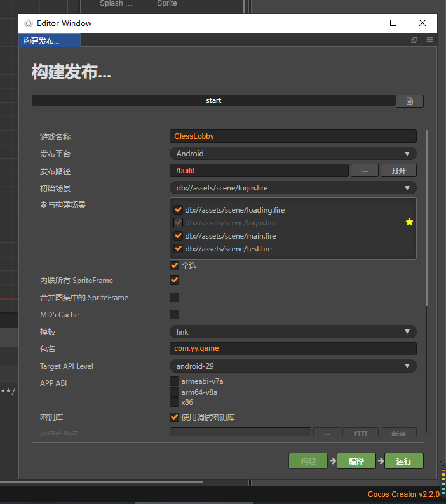The height and width of the screenshot is (504, 446).
Task: Click the Cocos Creator v2.2.0 version label
Action: (x=403, y=494)
